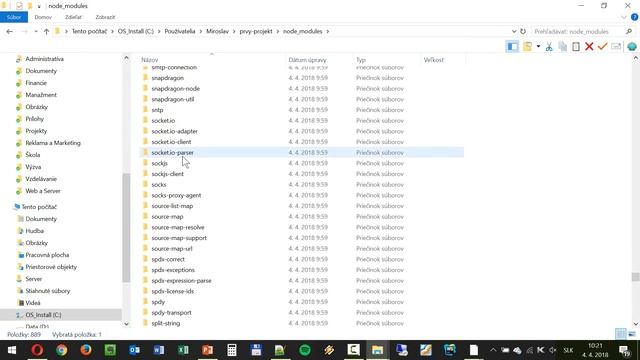
Task: Toggle the navigation pane layout icon
Action: click(x=512, y=47)
